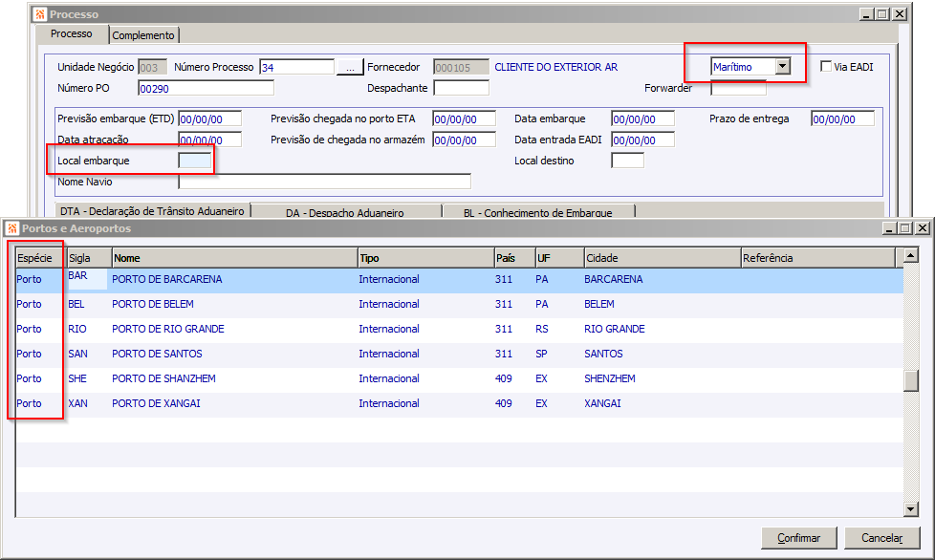
Task: Click the UF column header
Action: 560,258
